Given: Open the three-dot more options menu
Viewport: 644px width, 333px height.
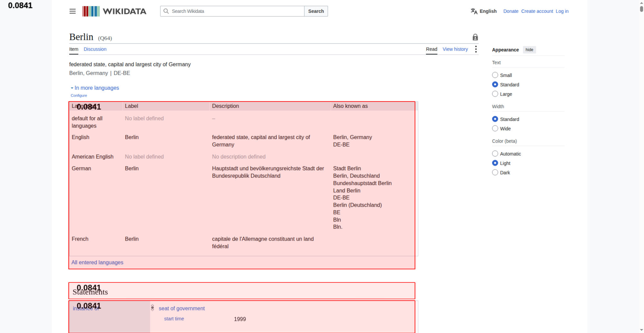Looking at the screenshot, I should tap(476, 49).
